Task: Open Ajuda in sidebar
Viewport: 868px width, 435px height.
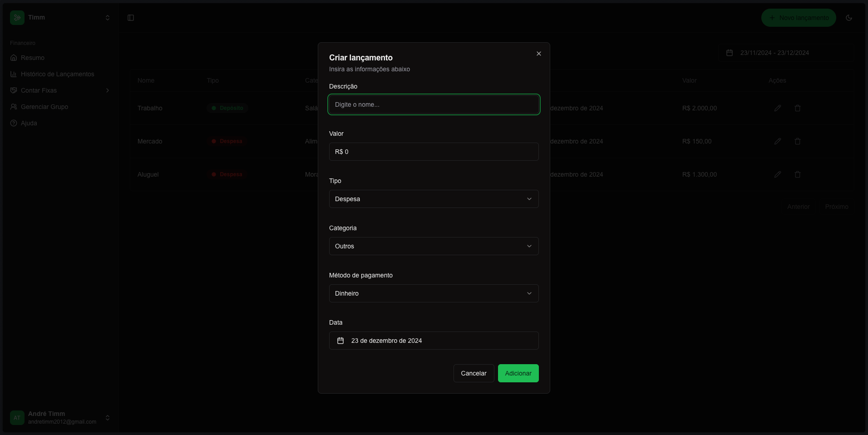Action: pos(60,123)
